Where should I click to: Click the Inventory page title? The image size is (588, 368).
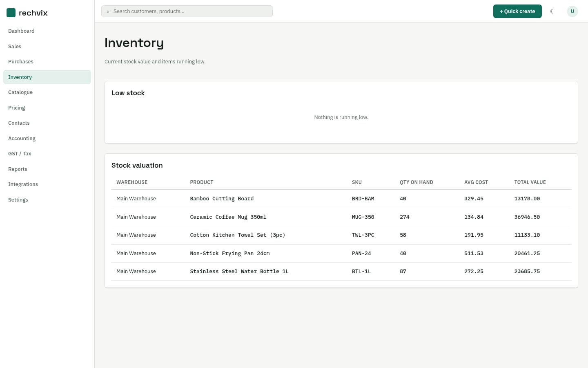[x=134, y=43]
